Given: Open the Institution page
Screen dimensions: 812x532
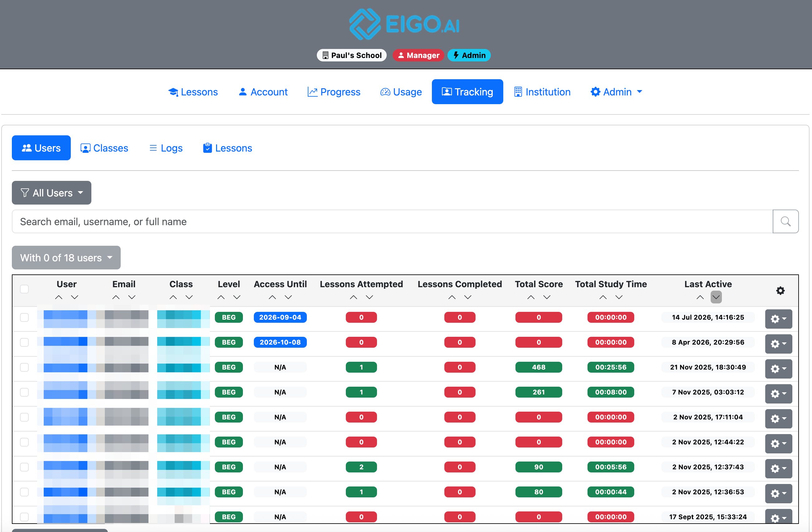Looking at the screenshot, I should 543,92.
